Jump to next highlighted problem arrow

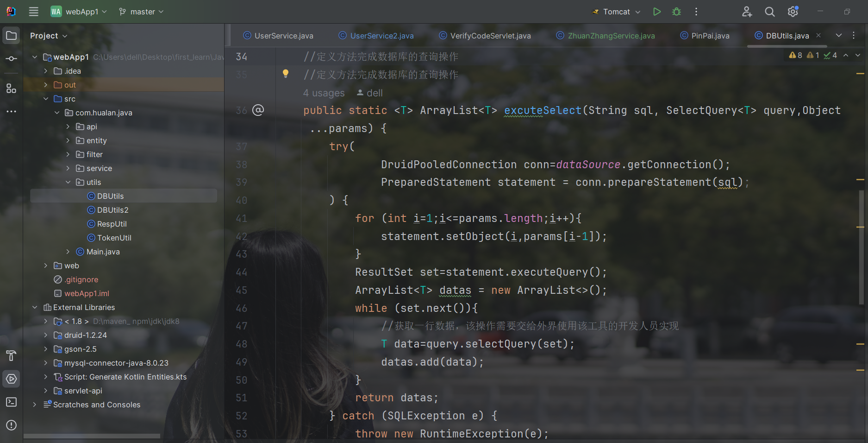pyautogui.click(x=858, y=55)
